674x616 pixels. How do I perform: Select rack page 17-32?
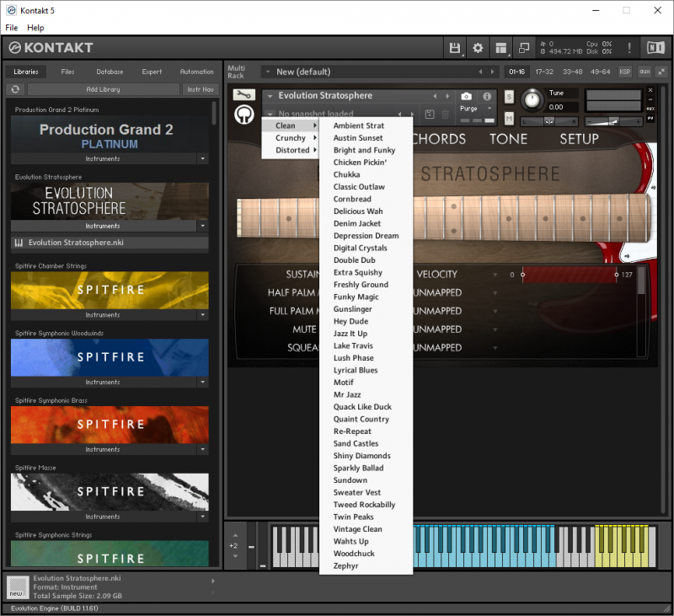coord(544,72)
